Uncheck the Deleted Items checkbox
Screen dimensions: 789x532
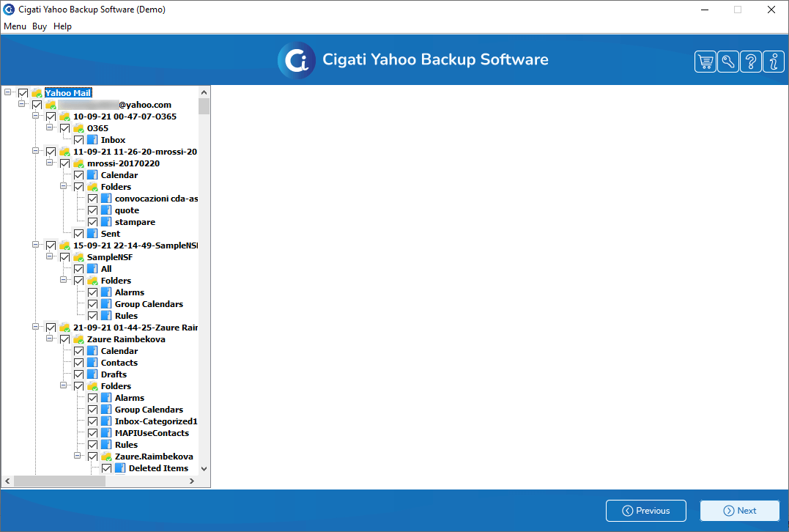pos(106,468)
